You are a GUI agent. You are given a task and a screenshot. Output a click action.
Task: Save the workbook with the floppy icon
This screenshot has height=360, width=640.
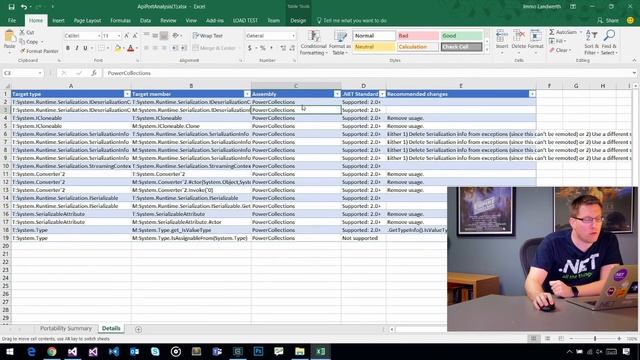pos(11,7)
